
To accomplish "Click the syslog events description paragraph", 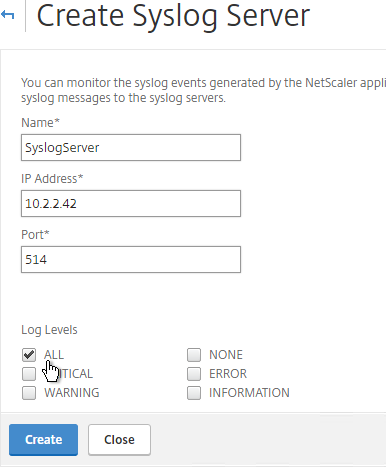I will point(203,90).
